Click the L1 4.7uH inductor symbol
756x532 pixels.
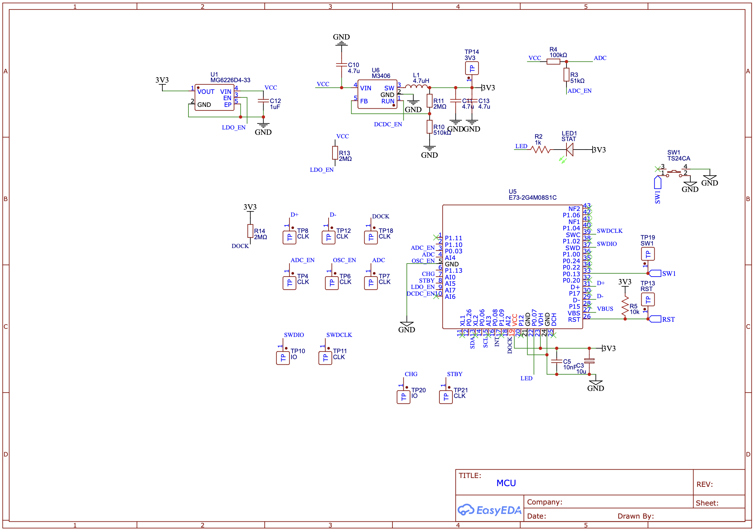(416, 86)
